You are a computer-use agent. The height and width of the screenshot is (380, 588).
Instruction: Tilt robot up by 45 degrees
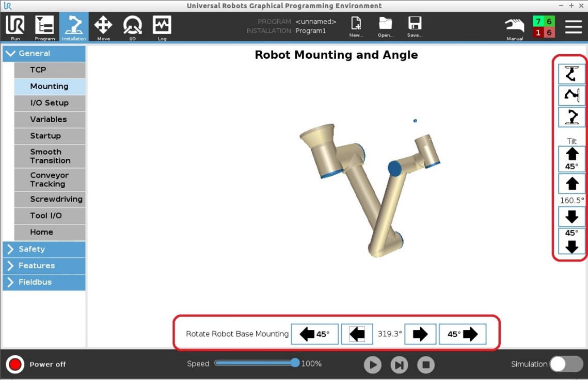click(571, 159)
